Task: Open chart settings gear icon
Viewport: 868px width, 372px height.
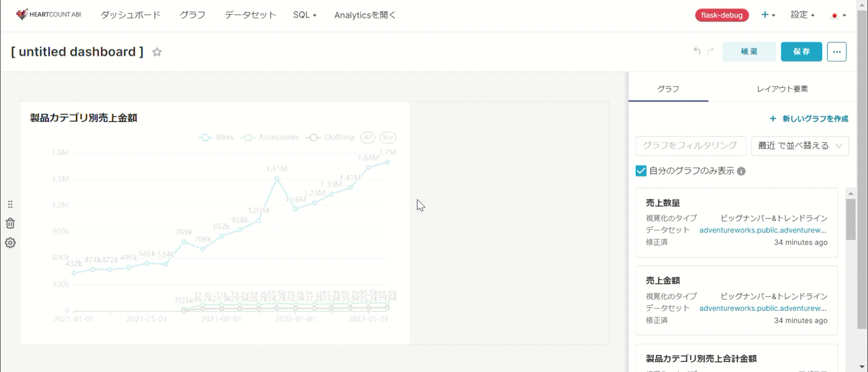Action: pos(10,243)
